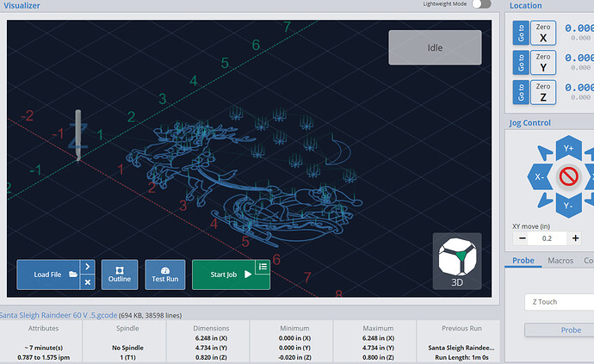The width and height of the screenshot is (594, 364).
Task: Zero the X axis
Action: point(543,33)
